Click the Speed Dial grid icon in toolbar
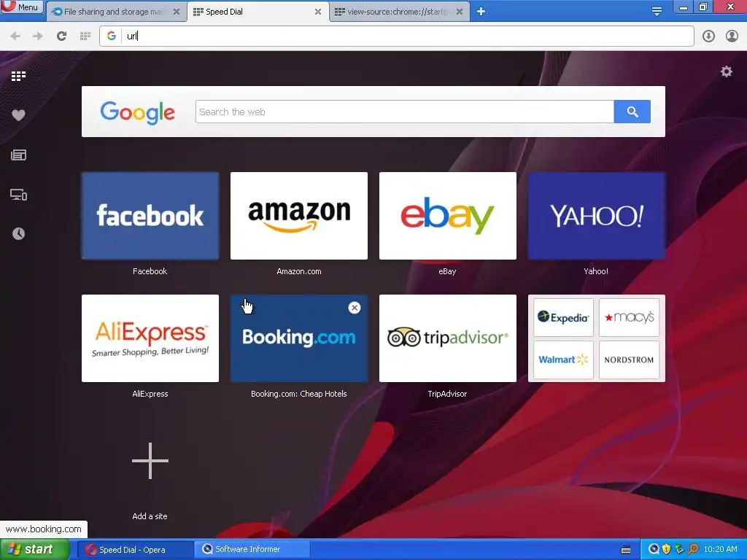Image resolution: width=747 pixels, height=560 pixels. pyautogui.click(x=85, y=36)
